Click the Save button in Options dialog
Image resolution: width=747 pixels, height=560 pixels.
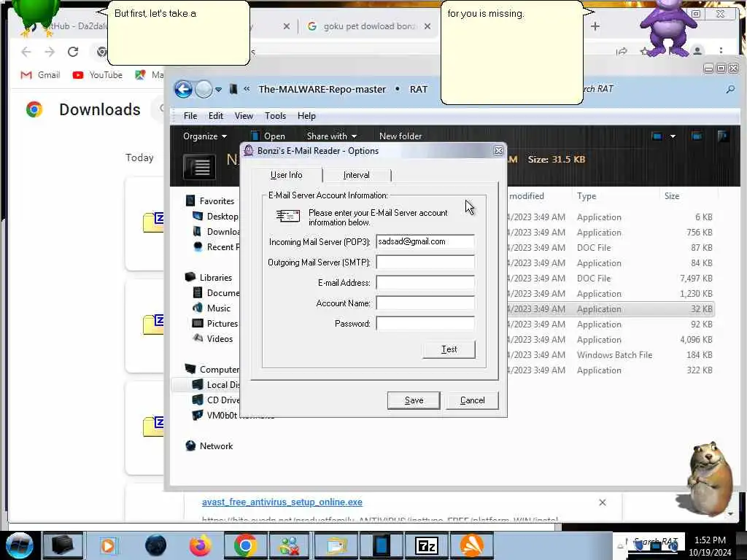click(x=414, y=400)
